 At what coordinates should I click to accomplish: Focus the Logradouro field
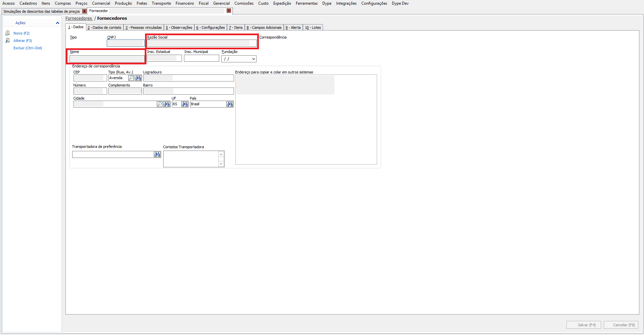[x=188, y=78]
